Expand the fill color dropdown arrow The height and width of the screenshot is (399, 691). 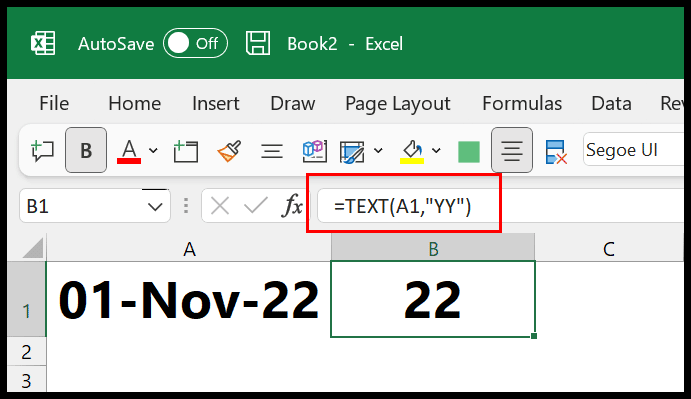point(436,151)
